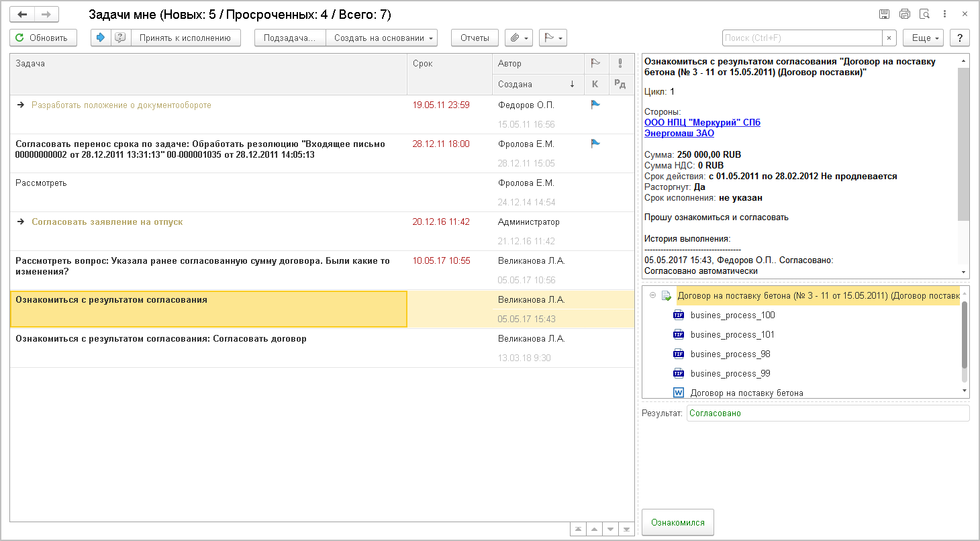The image size is (980, 541).
Task: Open the print preview magnifier icon
Action: 924,14
